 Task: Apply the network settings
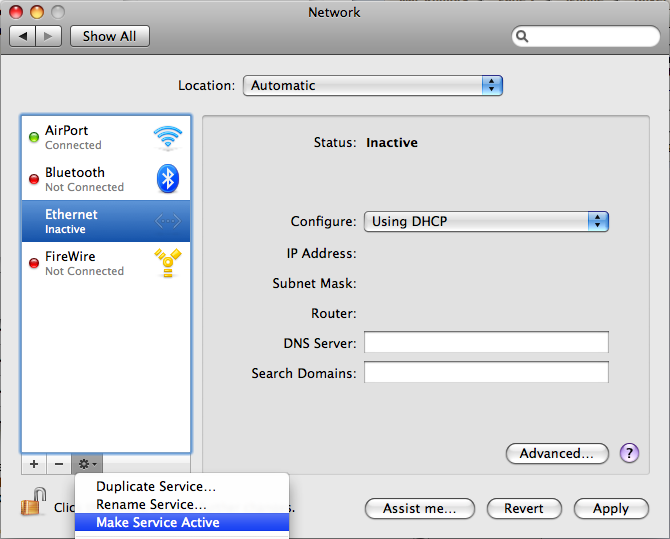(x=611, y=508)
